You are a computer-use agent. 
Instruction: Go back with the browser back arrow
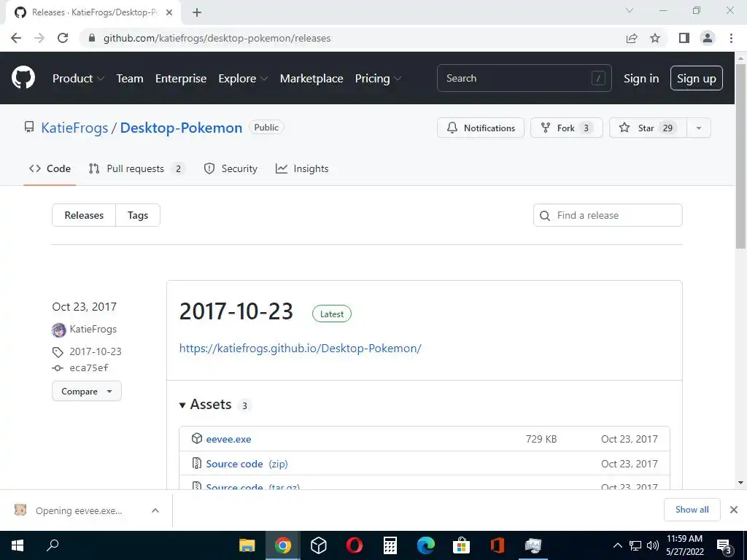coord(16,38)
